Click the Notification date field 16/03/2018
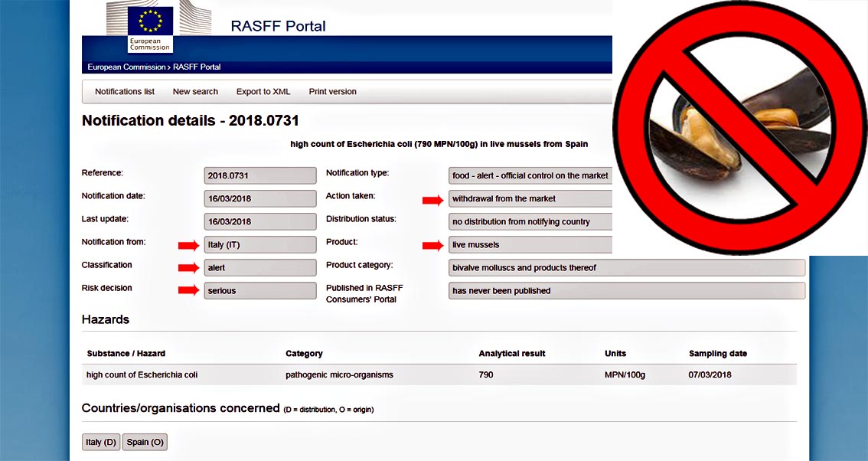Viewport: 868px width, 461px height. 260,198
